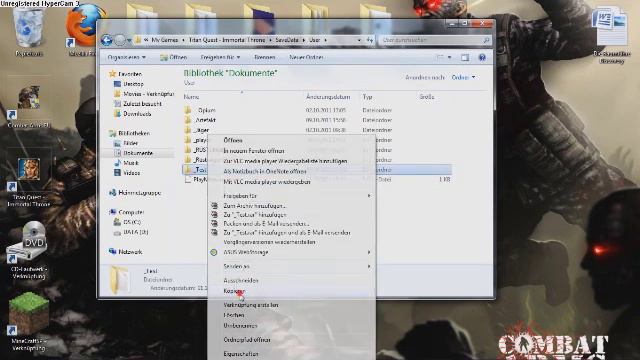The height and width of the screenshot is (360, 640).
Task: Open the view options dropdown arrow
Action: pyautogui.click(x=449, y=58)
